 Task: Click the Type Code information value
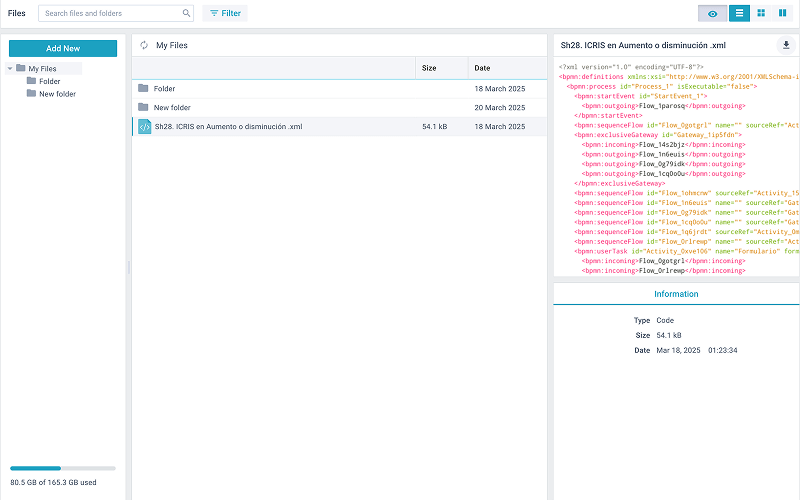pyautogui.click(x=665, y=320)
